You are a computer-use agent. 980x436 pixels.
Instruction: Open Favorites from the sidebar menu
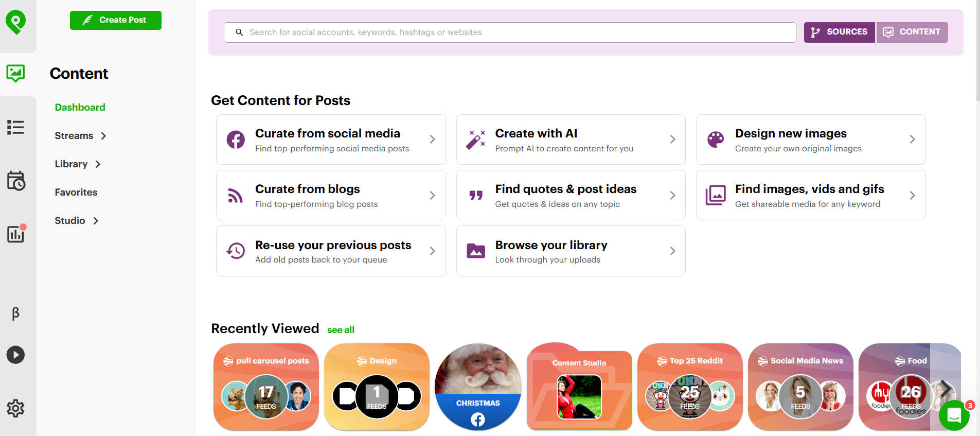76,192
